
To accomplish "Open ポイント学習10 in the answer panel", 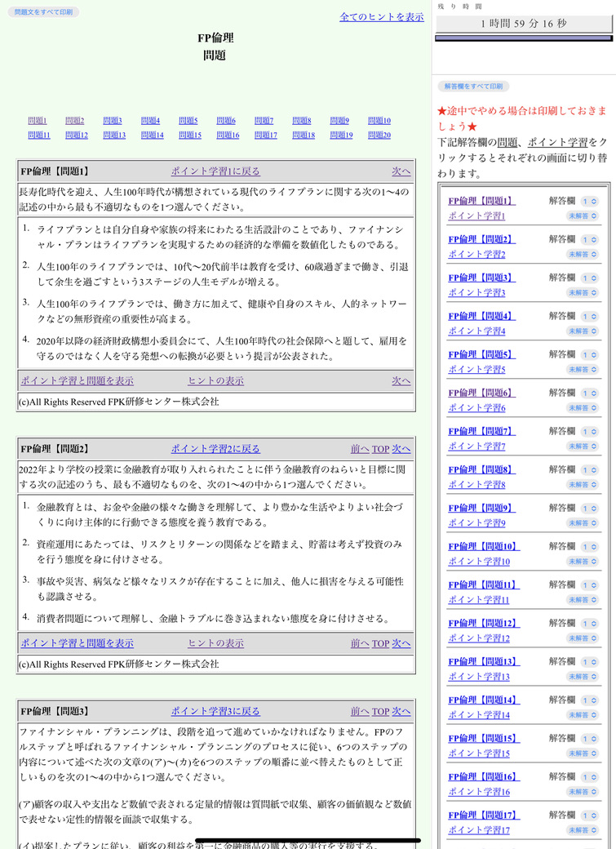I will pos(478,561).
